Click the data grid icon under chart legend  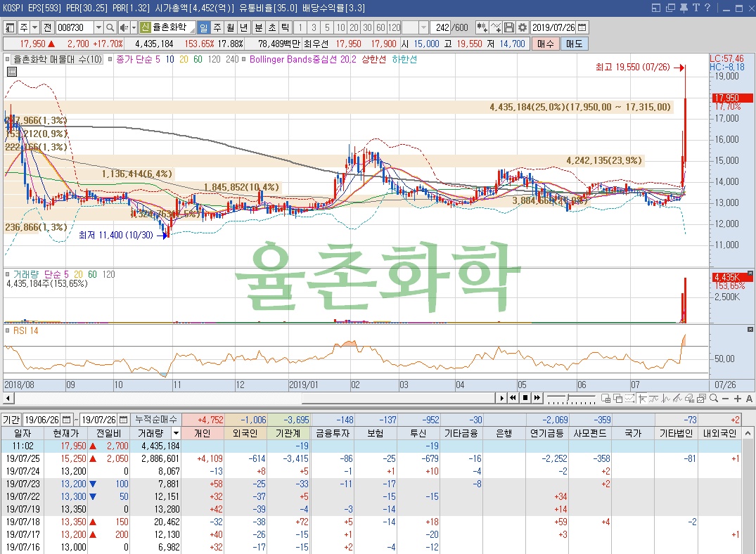12,72
